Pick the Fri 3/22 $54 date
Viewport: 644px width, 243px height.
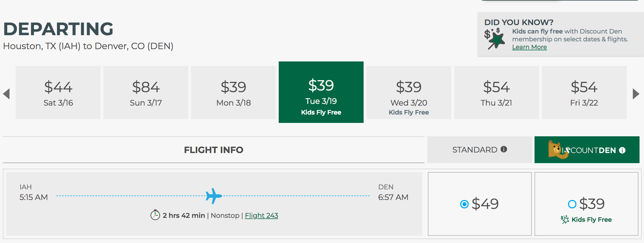point(584,93)
